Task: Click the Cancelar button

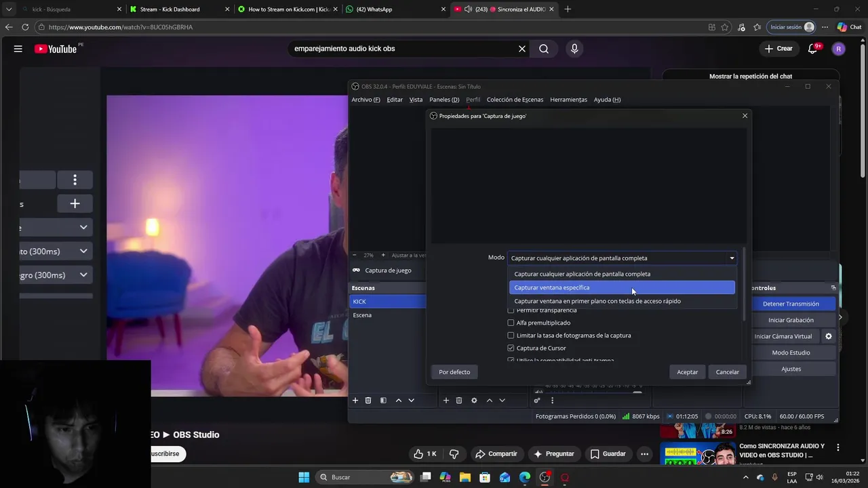Action: (728, 372)
